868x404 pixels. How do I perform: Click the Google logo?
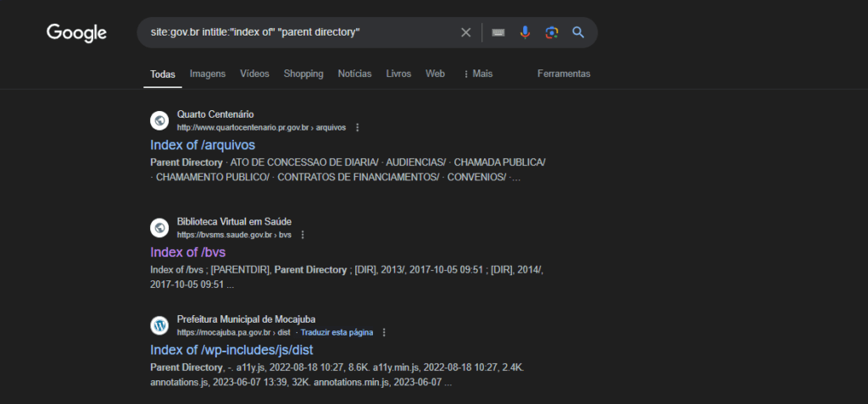point(76,33)
